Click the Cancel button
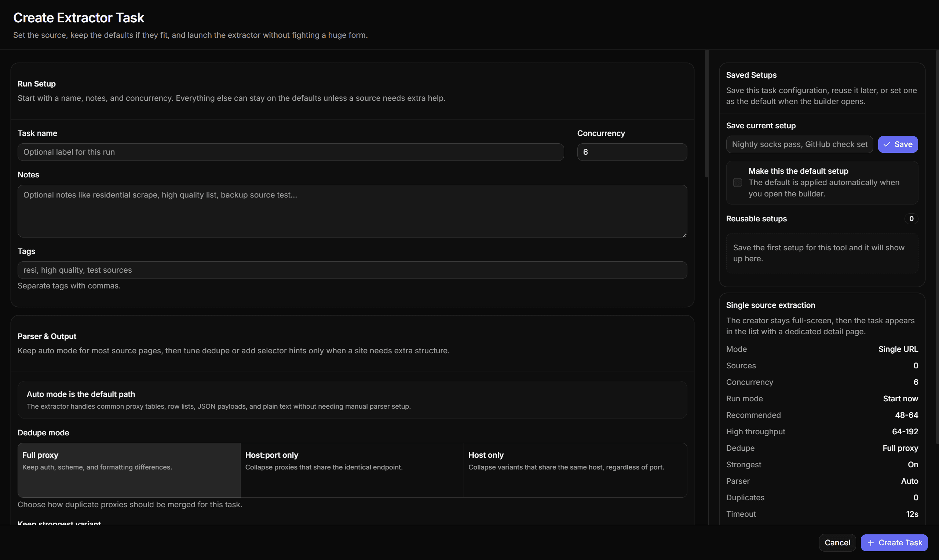Image resolution: width=939 pixels, height=560 pixels. point(837,542)
